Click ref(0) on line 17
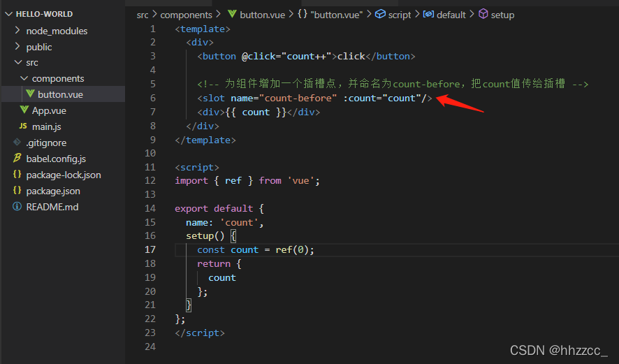 coord(292,250)
